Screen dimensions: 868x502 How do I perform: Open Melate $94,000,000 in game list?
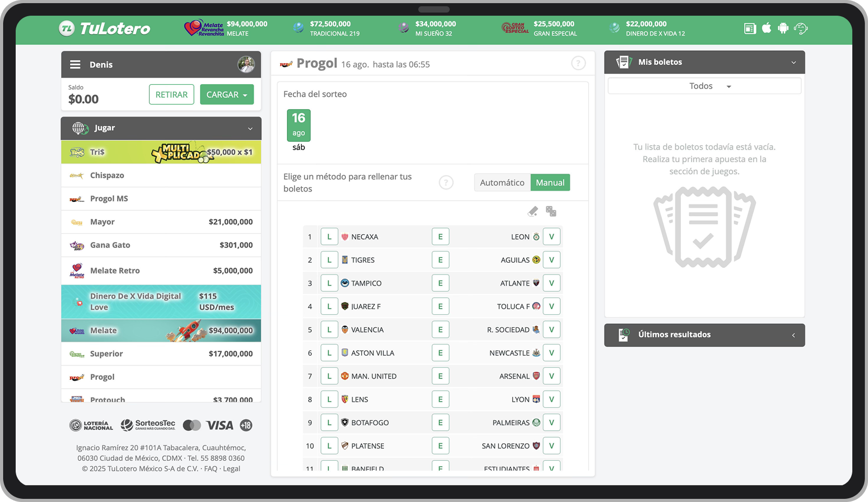point(161,330)
